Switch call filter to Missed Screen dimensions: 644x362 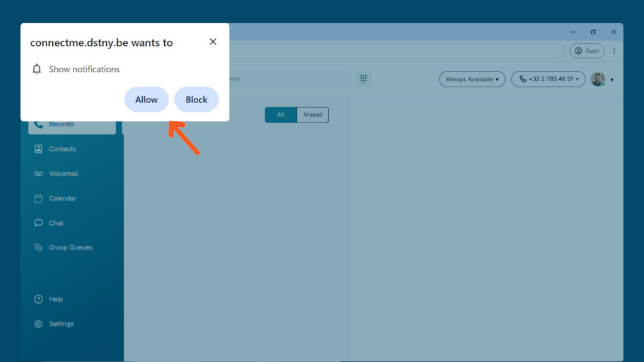point(313,115)
